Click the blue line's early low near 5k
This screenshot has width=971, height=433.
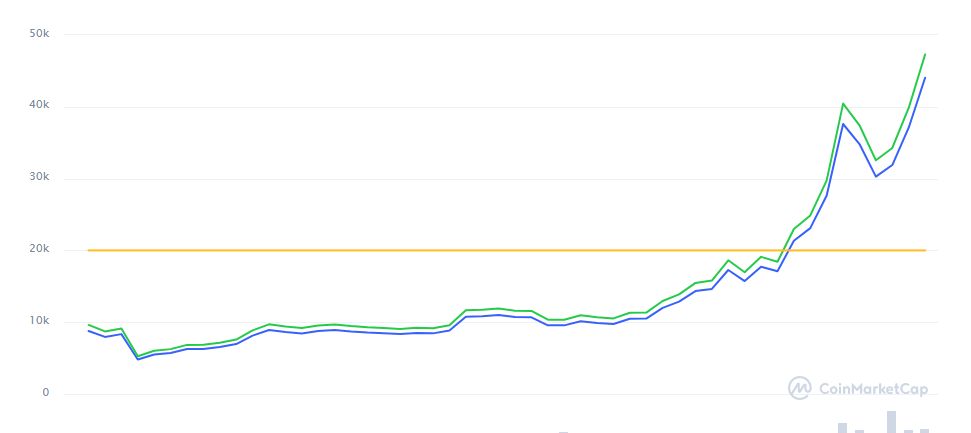(138, 359)
